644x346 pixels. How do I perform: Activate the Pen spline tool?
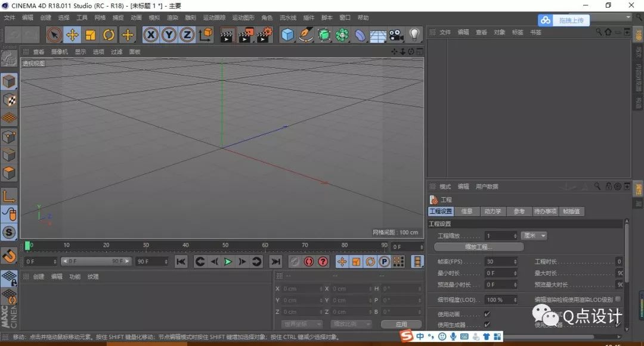pyautogui.click(x=305, y=35)
